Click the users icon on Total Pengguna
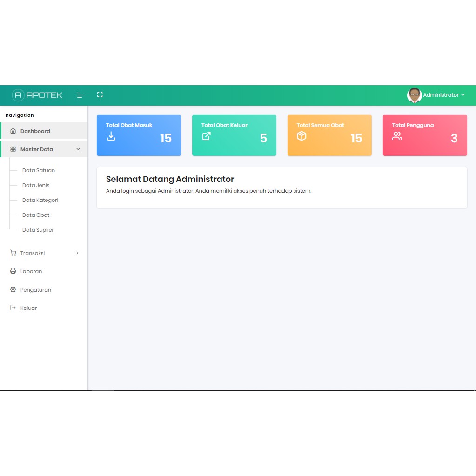 point(397,136)
